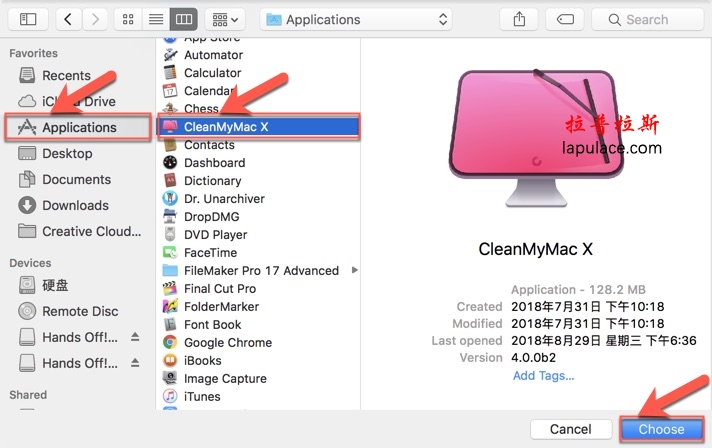
Task: Select Downloads in the sidebar
Action: (x=77, y=205)
